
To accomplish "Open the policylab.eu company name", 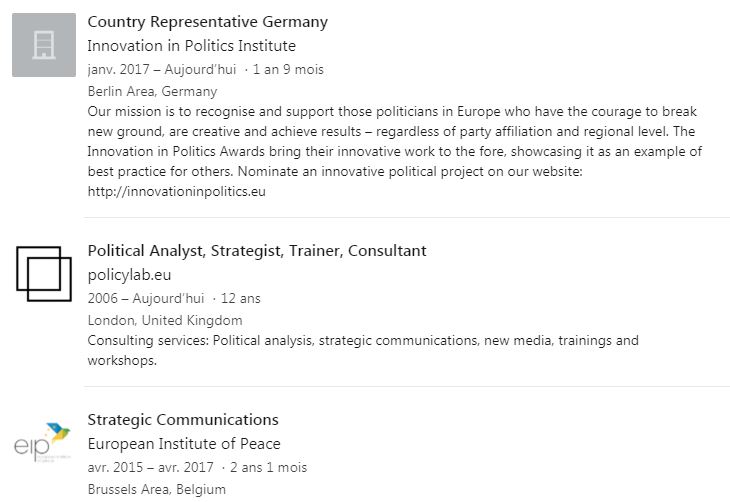I will (x=129, y=275).
